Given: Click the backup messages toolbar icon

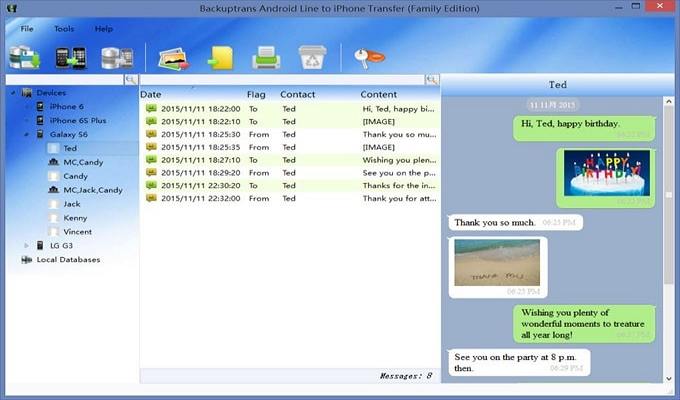Looking at the screenshot, I should tap(24, 57).
